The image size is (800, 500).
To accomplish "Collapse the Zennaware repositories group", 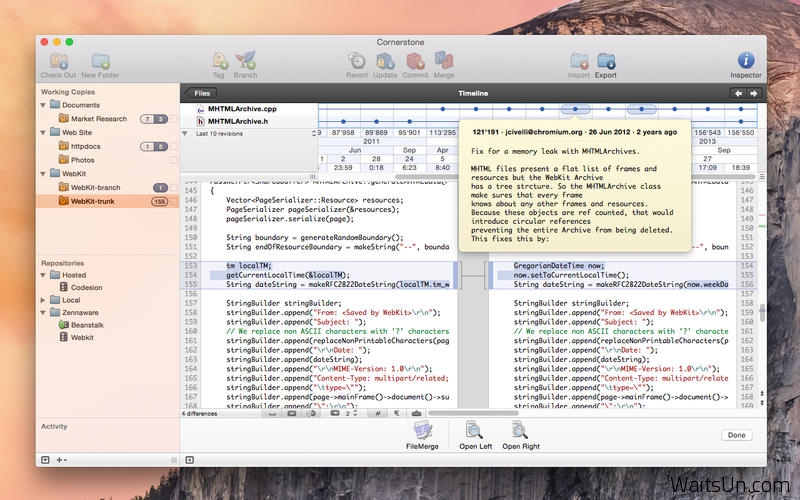I will point(43,313).
